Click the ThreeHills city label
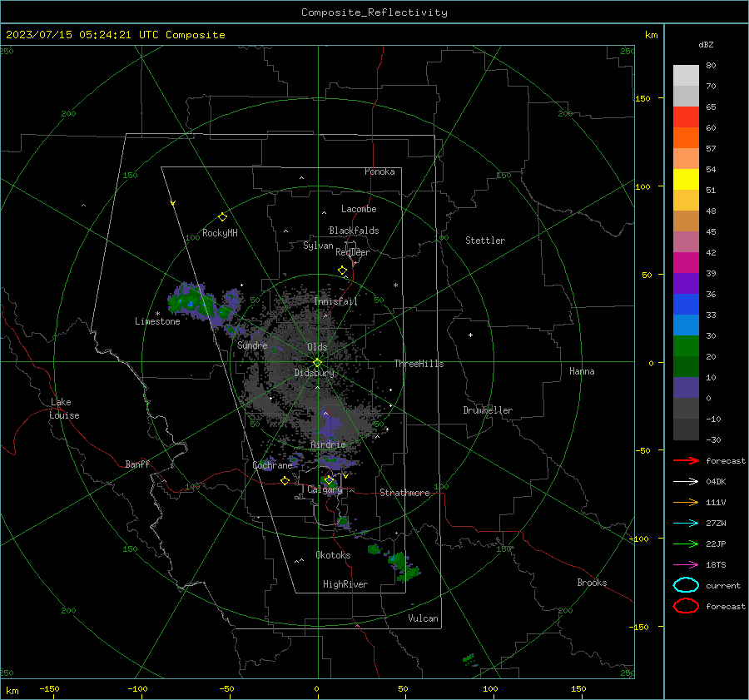Screen dimensions: 749x700 click(x=419, y=364)
